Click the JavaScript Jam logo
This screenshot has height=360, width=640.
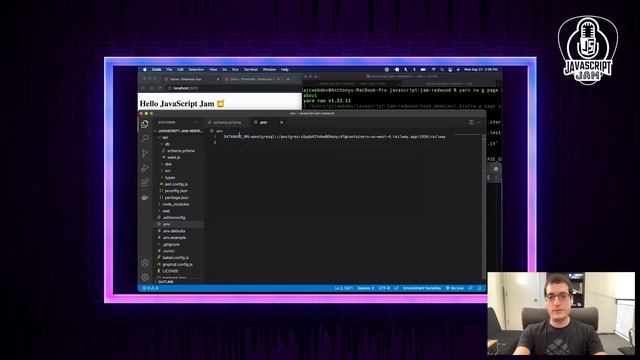tap(588, 50)
